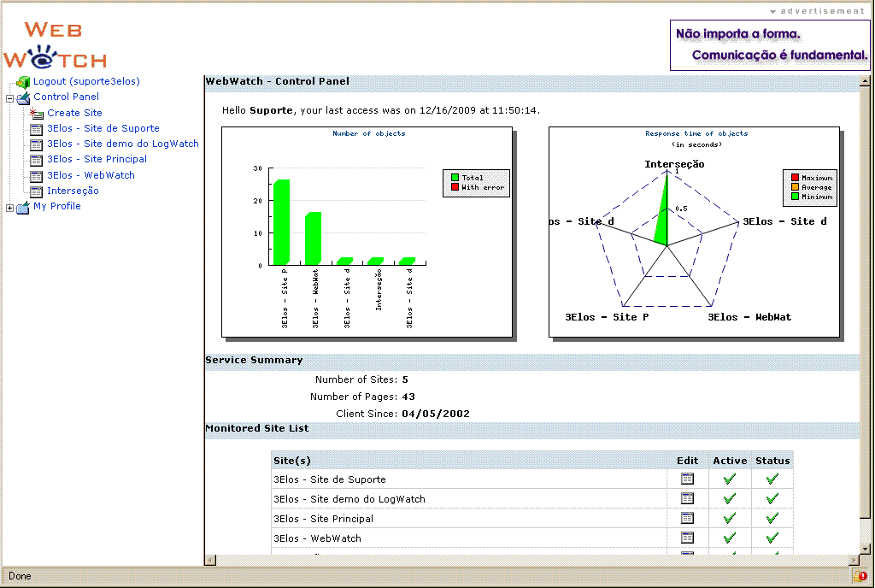875x588 pixels.
Task: Click the Logout (suporte3elos) link
Action: tap(86, 81)
